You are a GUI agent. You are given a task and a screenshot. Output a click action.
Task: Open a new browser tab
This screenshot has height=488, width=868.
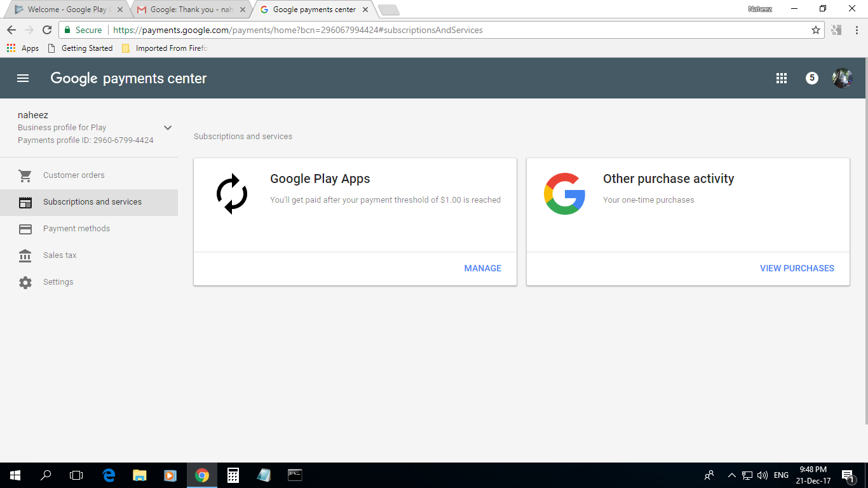(388, 10)
